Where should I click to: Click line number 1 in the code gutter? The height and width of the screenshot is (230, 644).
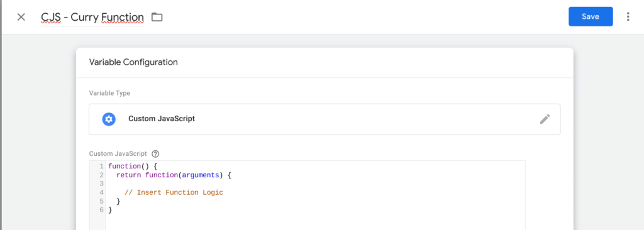click(x=101, y=167)
